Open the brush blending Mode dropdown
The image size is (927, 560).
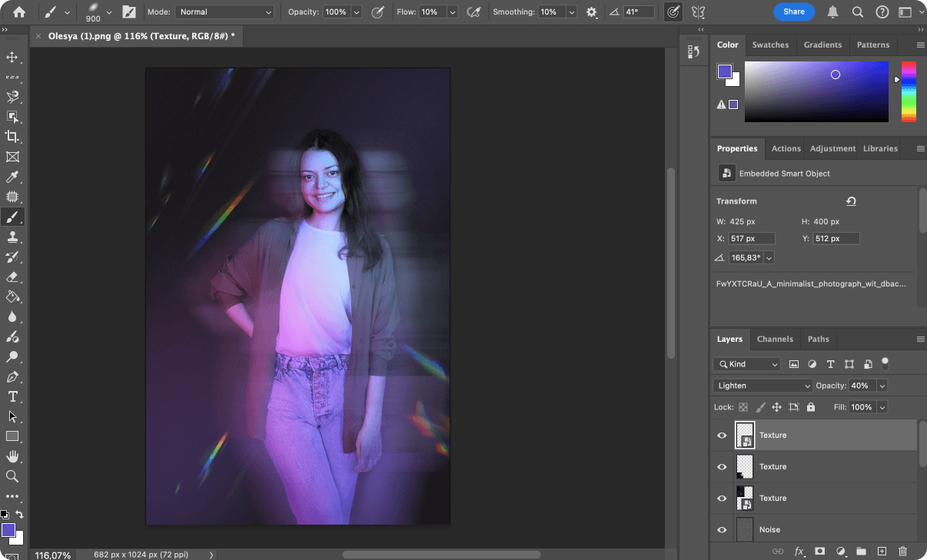pos(224,12)
